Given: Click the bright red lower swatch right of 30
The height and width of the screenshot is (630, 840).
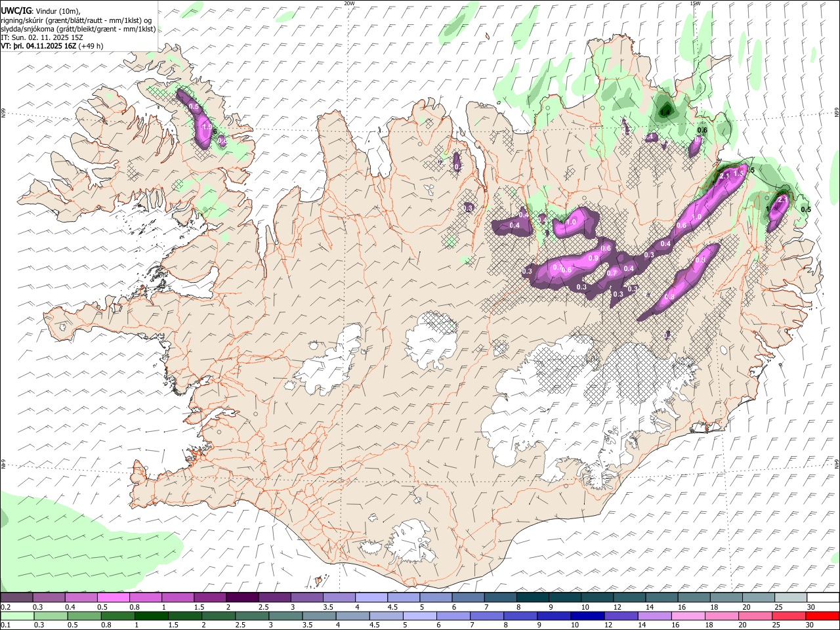Looking at the screenshot, I should coord(822,616).
